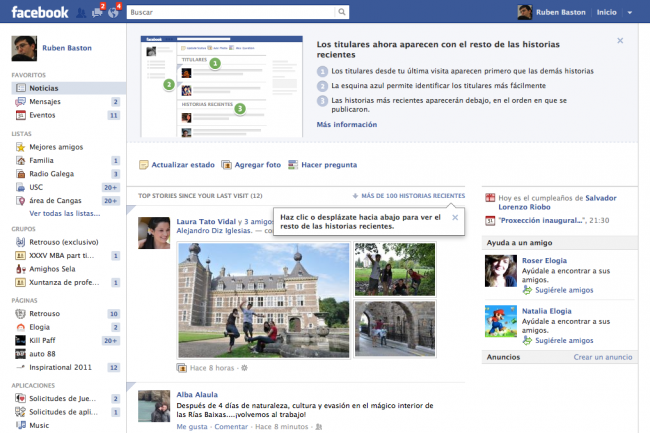Click Sugiérele amigos under Roser Elogia

point(564,290)
